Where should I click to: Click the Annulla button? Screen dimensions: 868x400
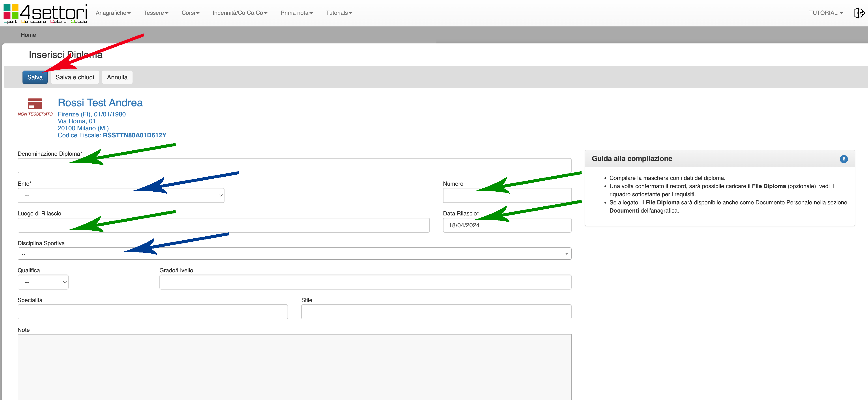(x=117, y=77)
